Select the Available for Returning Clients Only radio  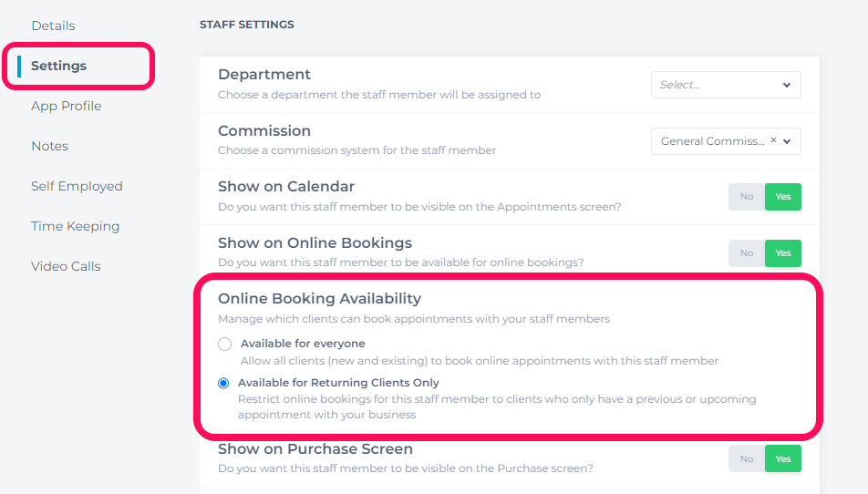tap(223, 384)
